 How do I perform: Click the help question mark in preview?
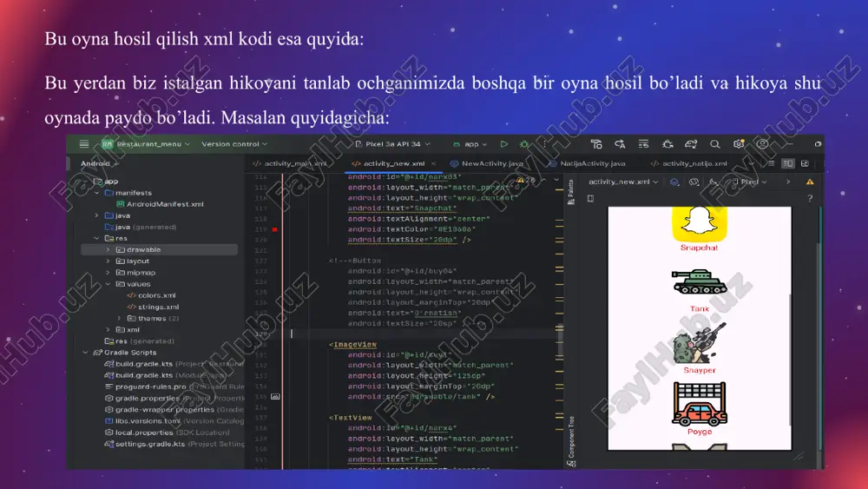point(810,198)
